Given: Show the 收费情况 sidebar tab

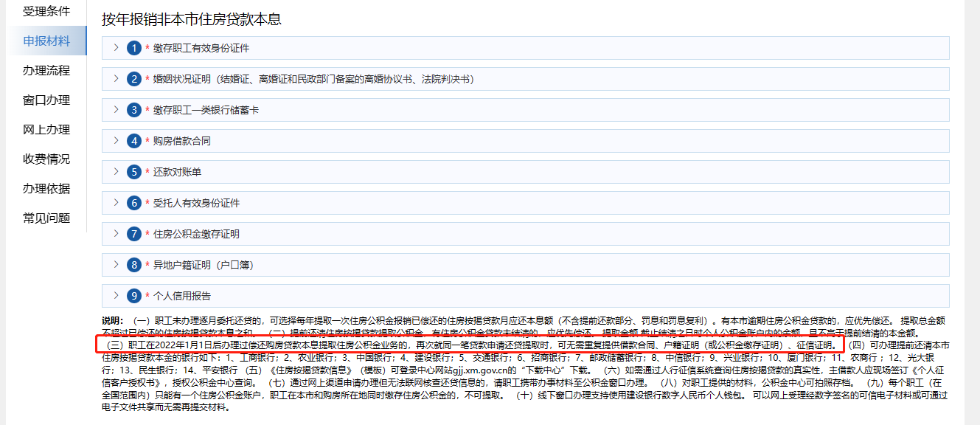Looking at the screenshot, I should point(46,159).
